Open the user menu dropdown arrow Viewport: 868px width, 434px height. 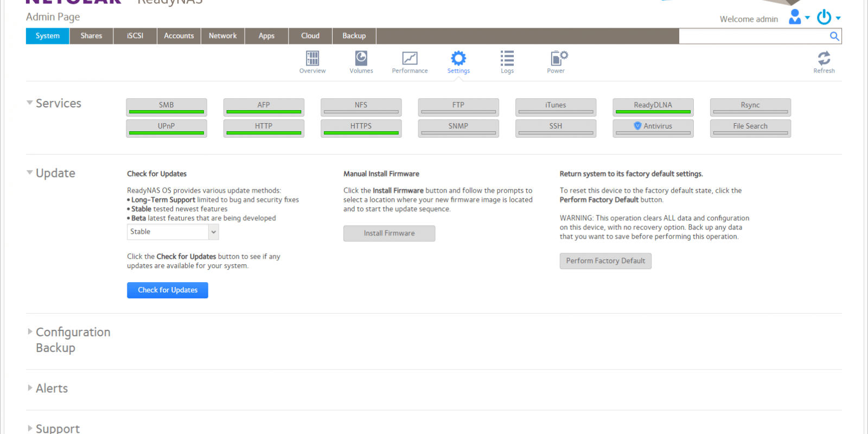tap(807, 18)
